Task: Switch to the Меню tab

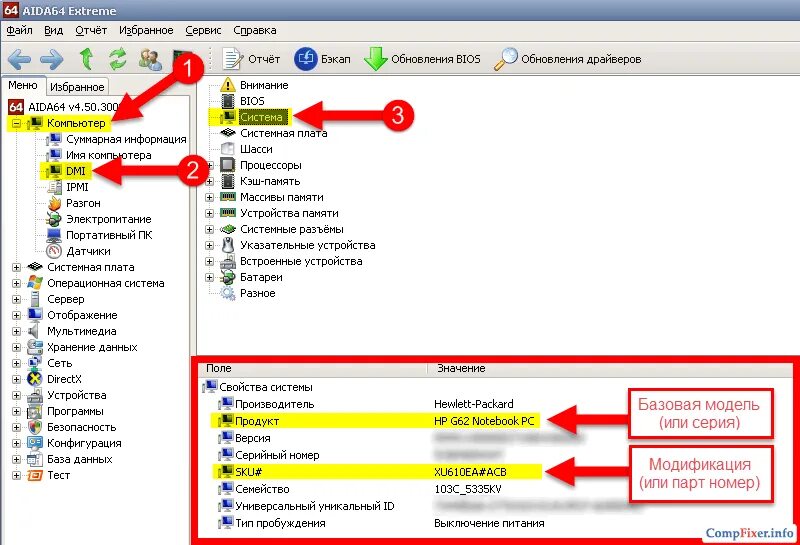Action: (x=23, y=85)
